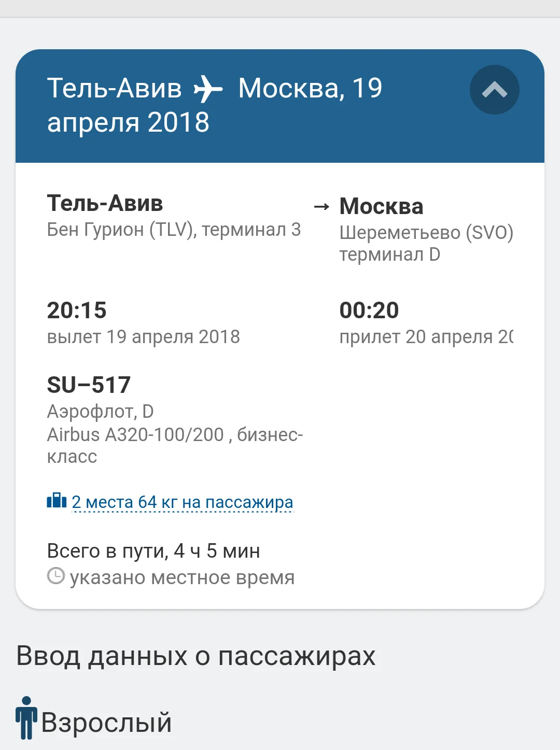Select arrival airport "Шереметьево (SVO)" text
Viewport: 560px width, 750px height.
click(426, 233)
